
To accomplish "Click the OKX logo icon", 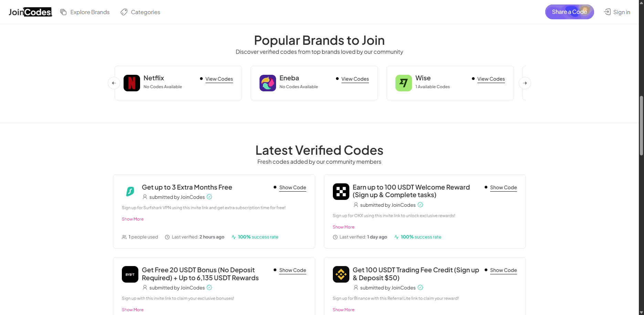I will (x=341, y=192).
